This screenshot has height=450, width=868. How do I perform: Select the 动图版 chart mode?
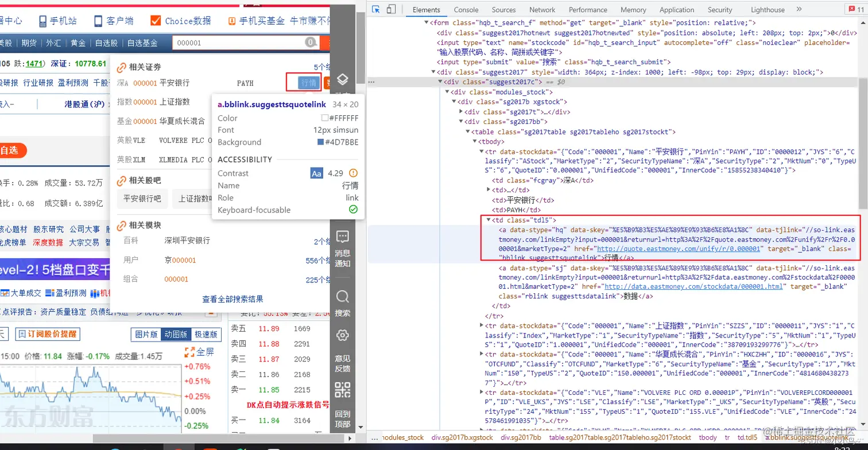coord(176,335)
